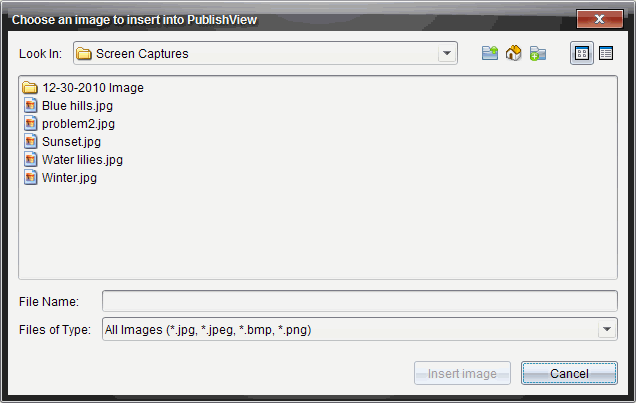Click the folder icon of 12-30-2010 Image

pyautogui.click(x=30, y=88)
